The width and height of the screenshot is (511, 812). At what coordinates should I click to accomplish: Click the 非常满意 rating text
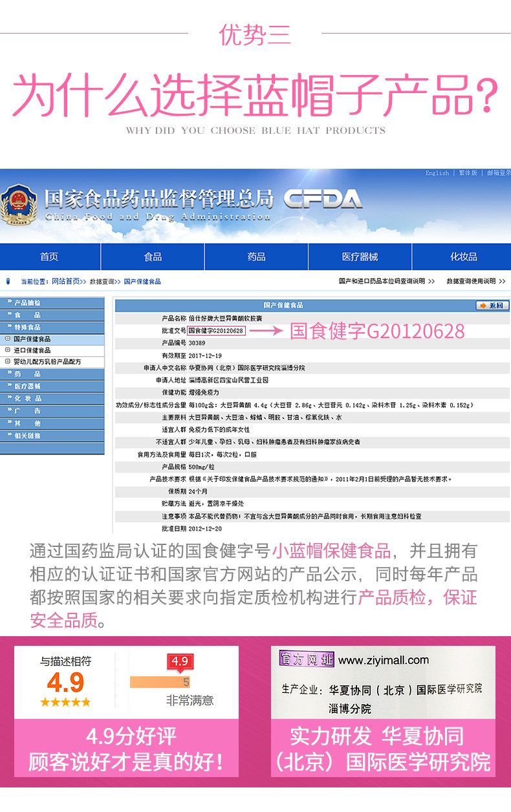[x=190, y=700]
